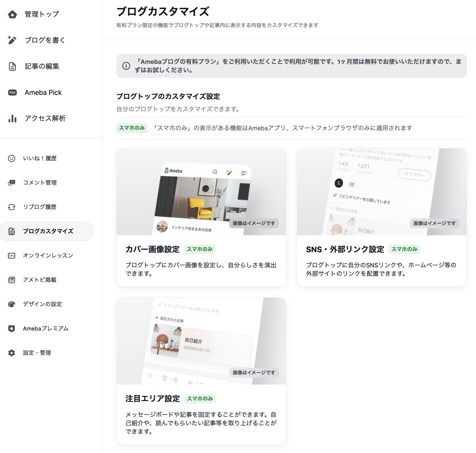Click the ブログカスタマイズ page heading

tap(163, 12)
